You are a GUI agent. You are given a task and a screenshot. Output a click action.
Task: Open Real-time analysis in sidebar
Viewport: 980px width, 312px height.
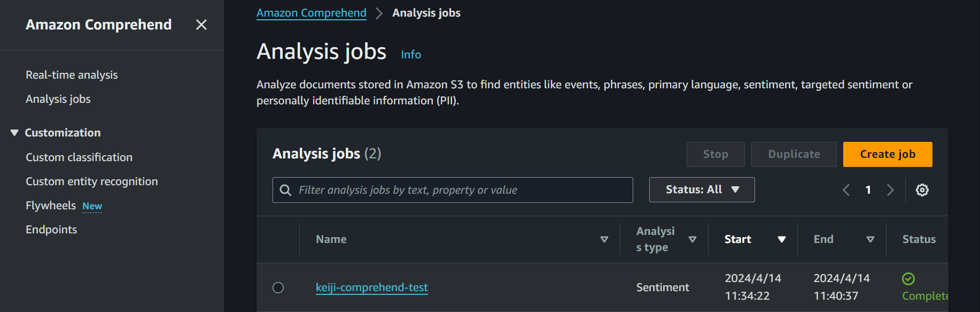click(72, 75)
